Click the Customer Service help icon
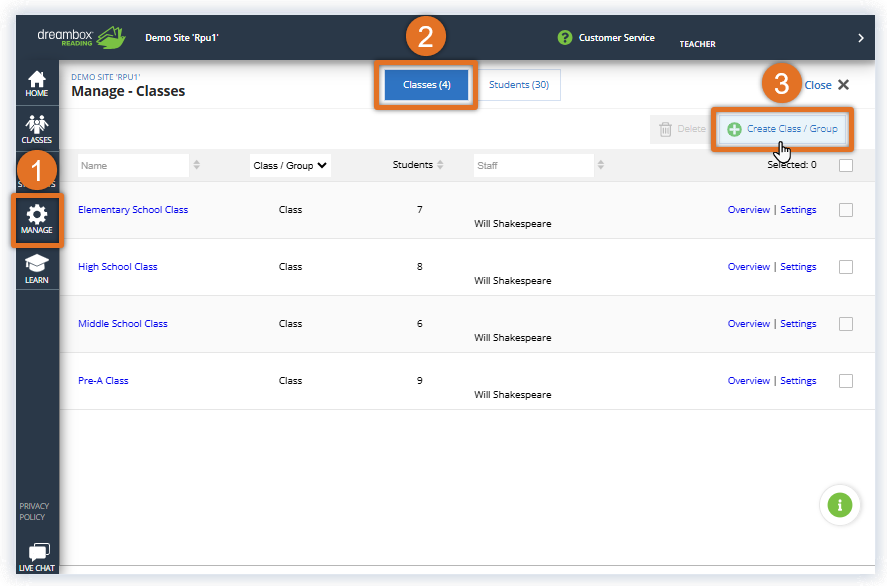This screenshot has width=887, height=586. pos(565,38)
